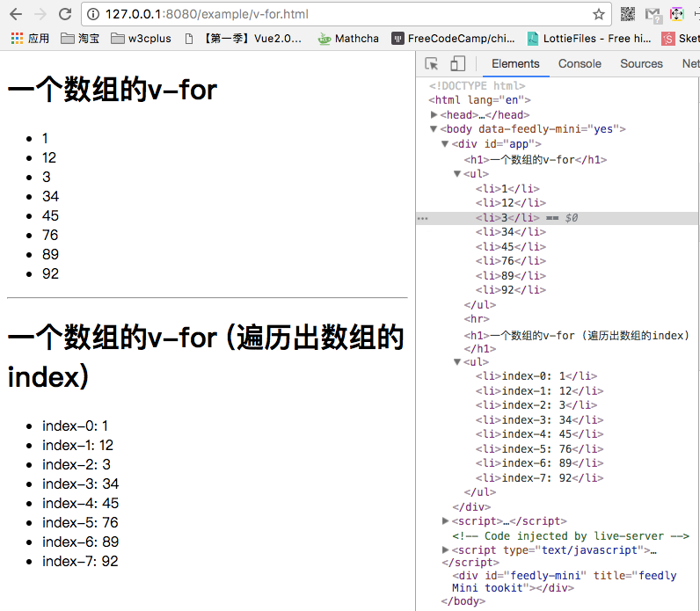The width and height of the screenshot is (700, 611).
Task: Bookmark page with the star icon
Action: coord(599,14)
